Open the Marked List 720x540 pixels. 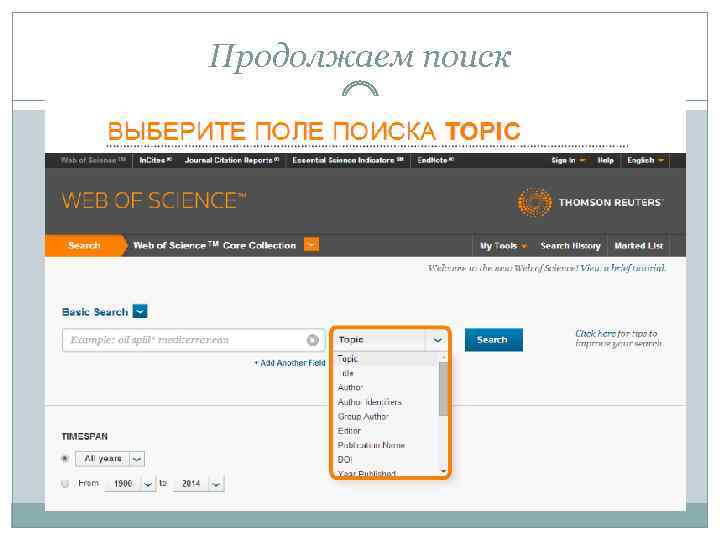click(x=639, y=246)
